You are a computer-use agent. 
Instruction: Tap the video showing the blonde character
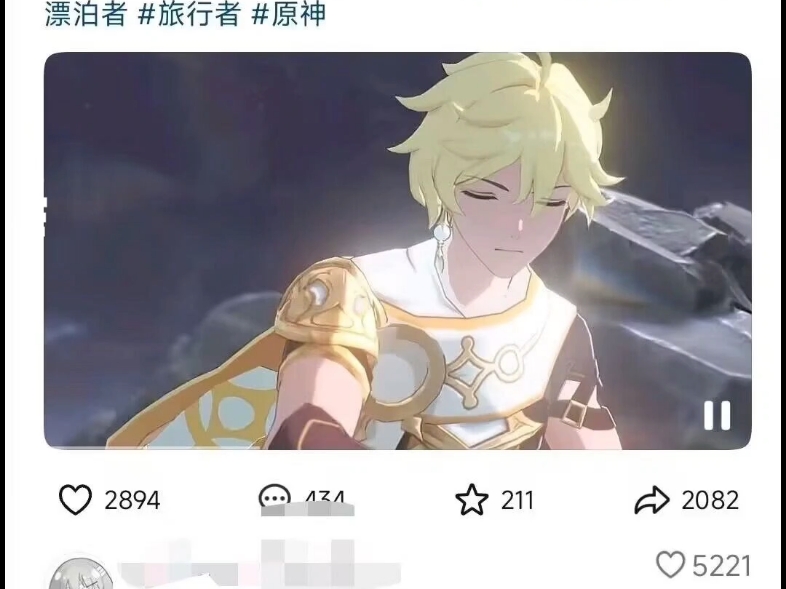click(x=398, y=251)
